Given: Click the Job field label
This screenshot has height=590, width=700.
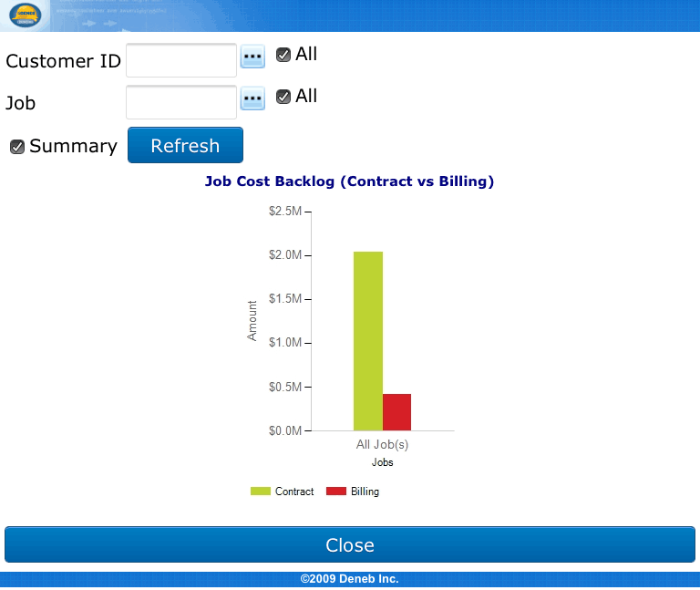Looking at the screenshot, I should [x=21, y=104].
